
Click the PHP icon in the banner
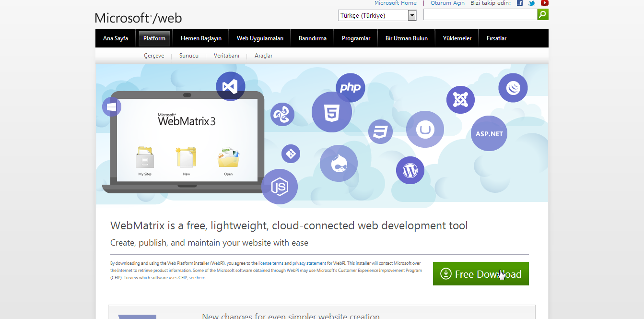pyautogui.click(x=351, y=87)
